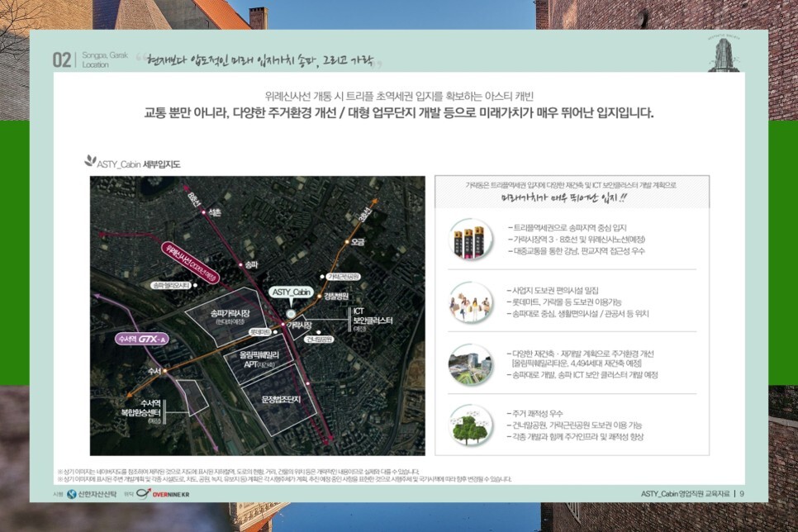Click the 신한자산신탁 globe logo in footer
The height and width of the screenshot is (532, 798).
click(x=71, y=494)
